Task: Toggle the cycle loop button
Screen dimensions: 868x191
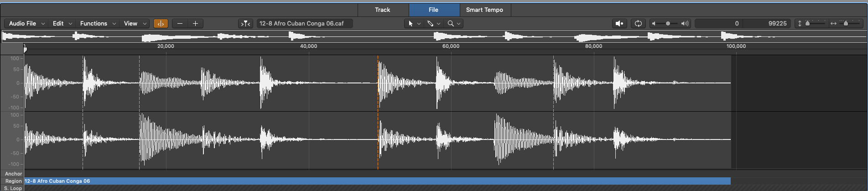Action: 638,24
